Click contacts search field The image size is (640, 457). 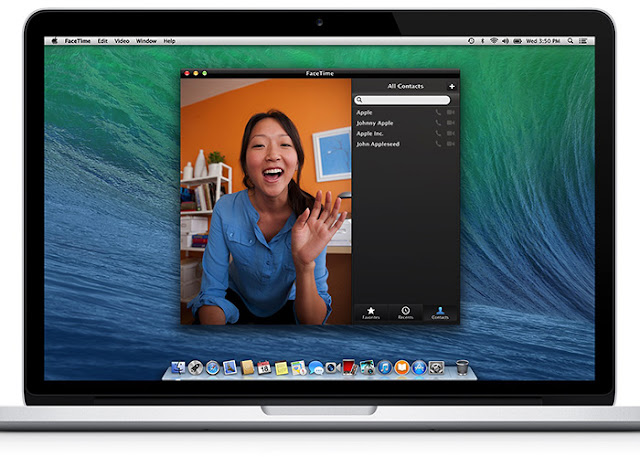pyautogui.click(x=402, y=100)
